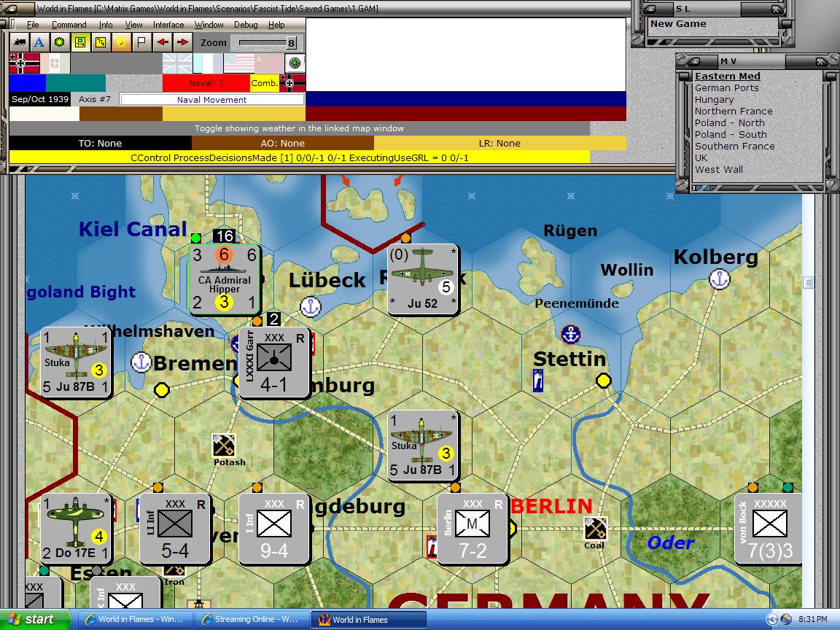This screenshot has height=630, width=840.
Task: Collapse the S L panel with the up arrow
Action: 649,9
